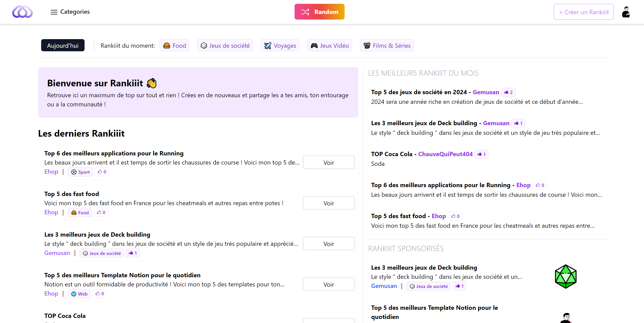The height and width of the screenshot is (323, 644).
Task: Select the Aujourd'hui tab
Action: [63, 45]
